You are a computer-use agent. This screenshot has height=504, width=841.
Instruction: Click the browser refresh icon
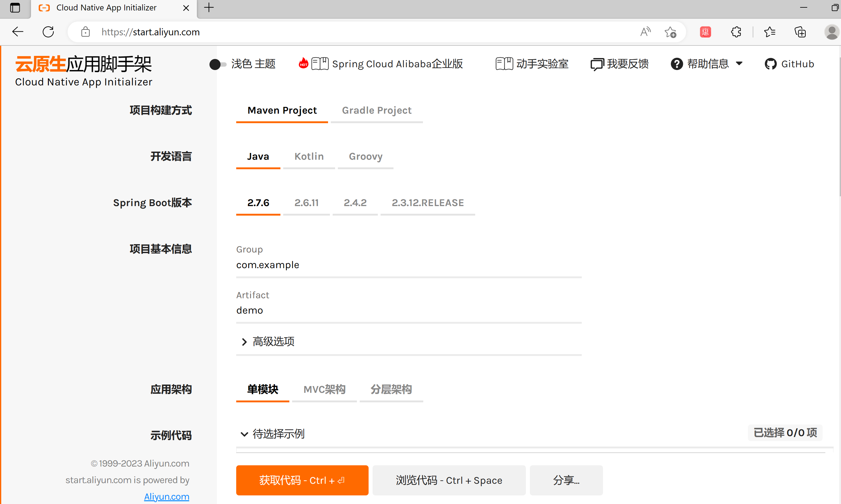click(48, 32)
